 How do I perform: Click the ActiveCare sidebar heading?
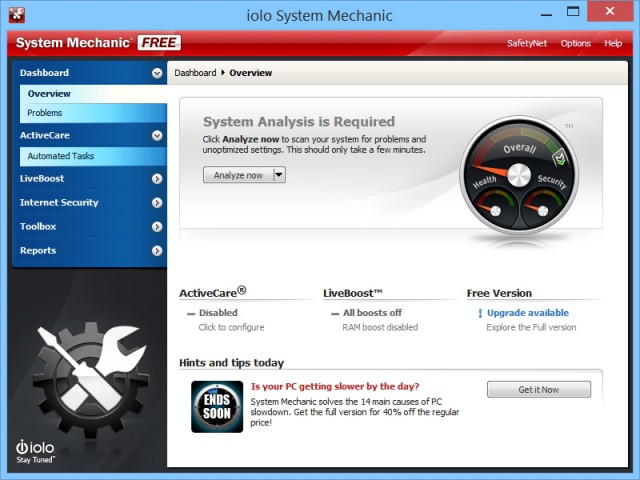point(45,136)
